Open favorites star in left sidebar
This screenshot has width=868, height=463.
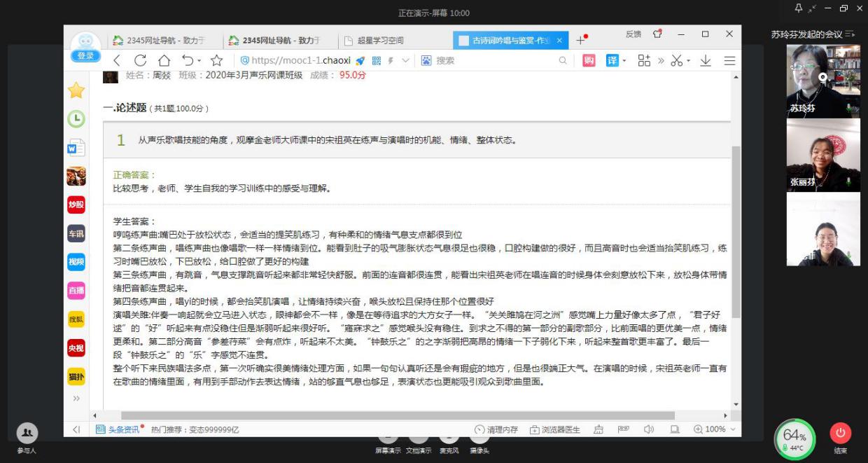click(x=76, y=90)
